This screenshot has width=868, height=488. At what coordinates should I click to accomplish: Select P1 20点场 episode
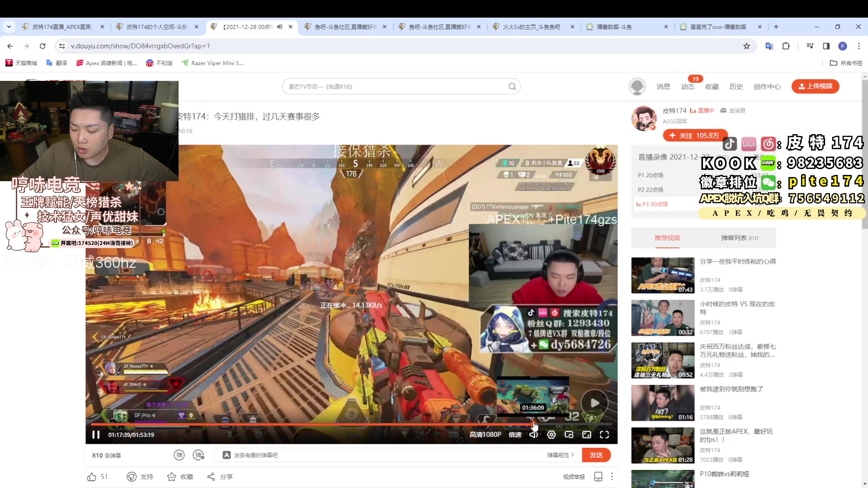(x=651, y=175)
